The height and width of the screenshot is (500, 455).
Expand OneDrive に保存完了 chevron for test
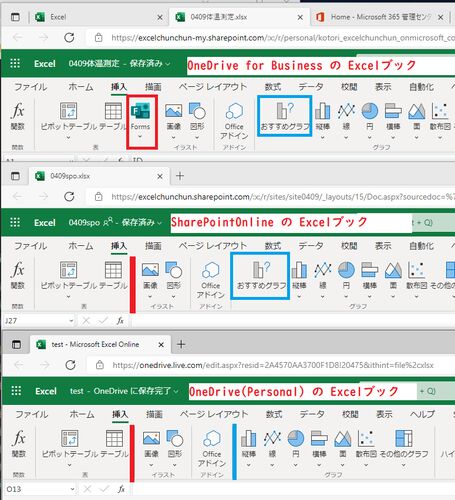[x=176, y=391]
